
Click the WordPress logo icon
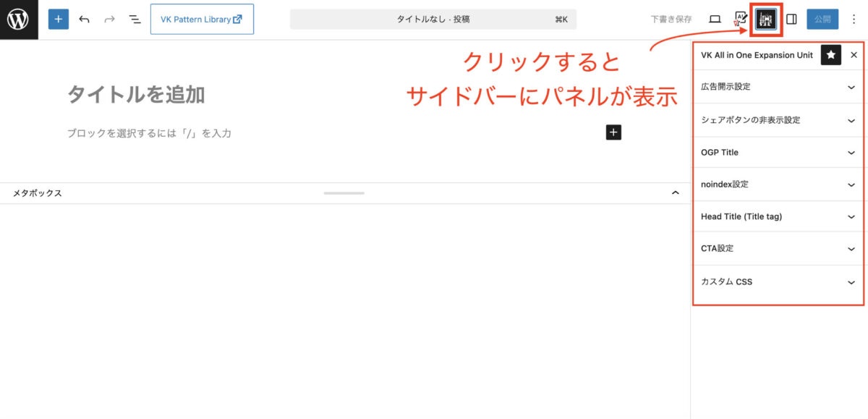pyautogui.click(x=19, y=20)
